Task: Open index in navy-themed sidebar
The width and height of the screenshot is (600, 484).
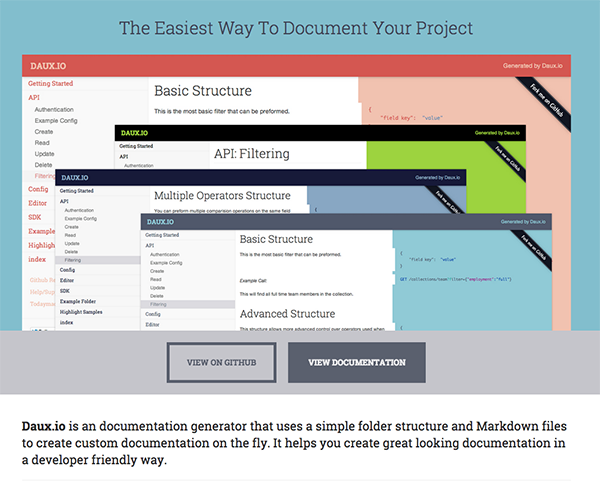Action: click(66, 323)
